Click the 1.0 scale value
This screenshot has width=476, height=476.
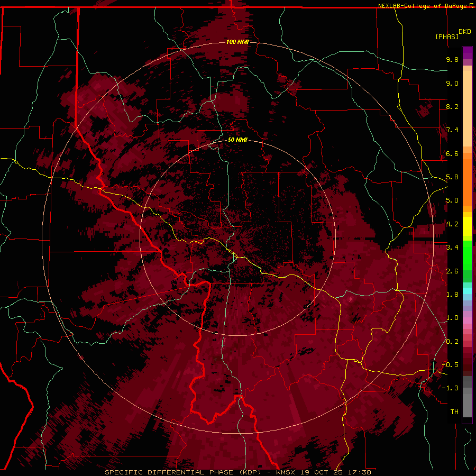pyautogui.click(x=452, y=318)
